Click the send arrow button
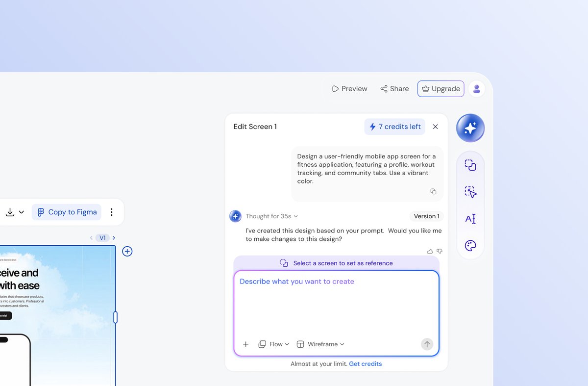This screenshot has width=588, height=386. (427, 344)
